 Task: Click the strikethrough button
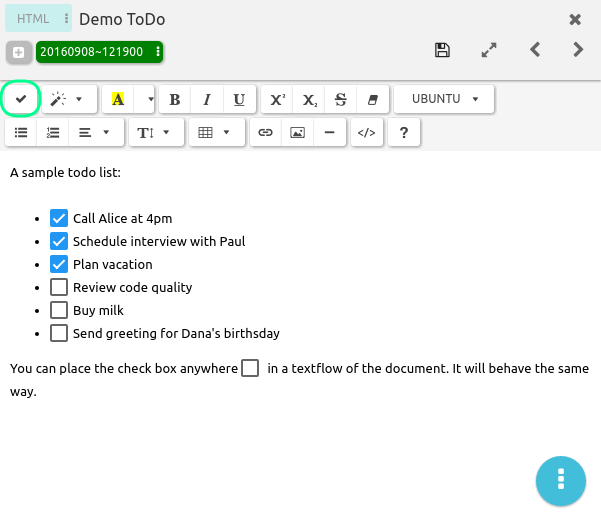point(341,99)
